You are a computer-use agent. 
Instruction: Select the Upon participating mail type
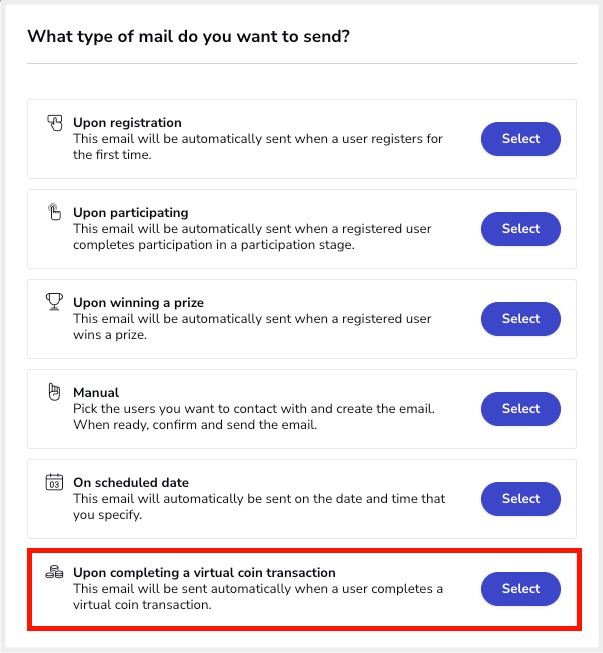[x=521, y=229]
